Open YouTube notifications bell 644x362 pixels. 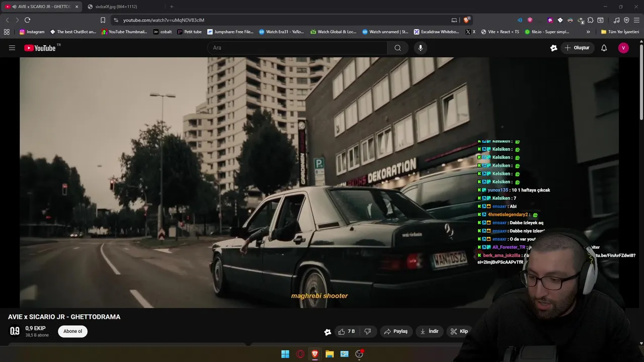coord(604,48)
